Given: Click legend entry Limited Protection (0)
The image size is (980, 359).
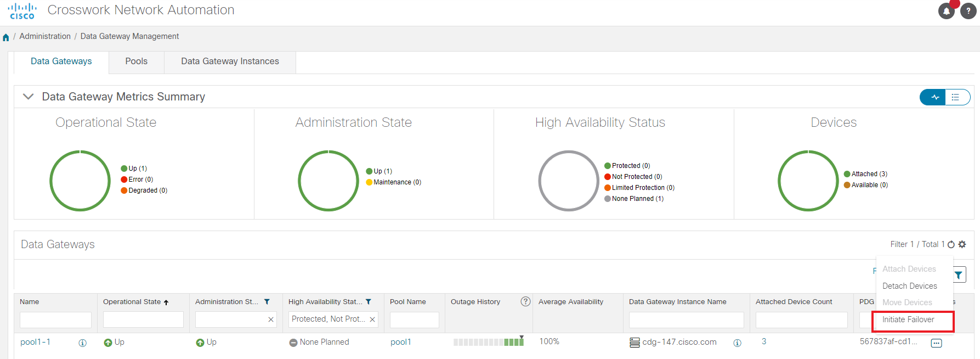Looking at the screenshot, I should point(639,188).
